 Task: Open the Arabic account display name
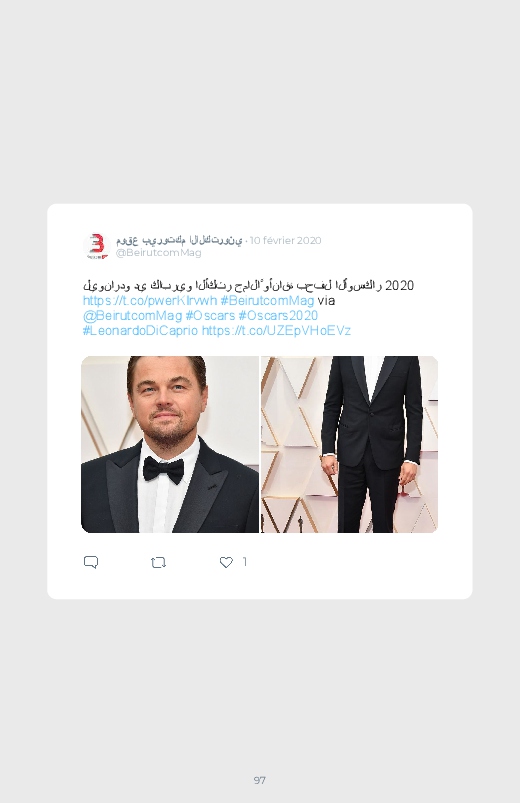179,240
